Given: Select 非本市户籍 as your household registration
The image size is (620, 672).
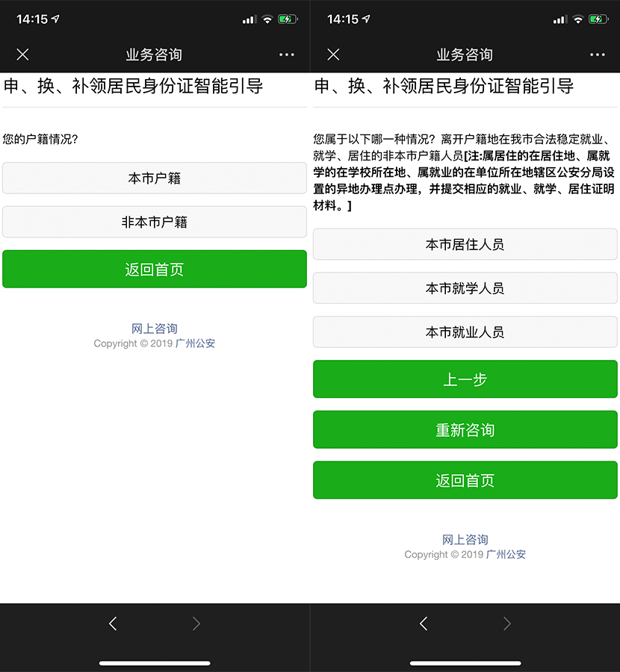Looking at the screenshot, I should coord(154,222).
